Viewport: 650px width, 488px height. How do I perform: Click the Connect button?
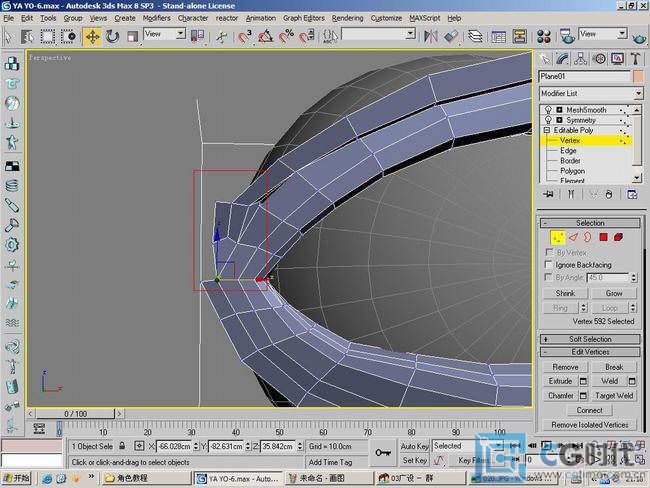[x=589, y=410]
